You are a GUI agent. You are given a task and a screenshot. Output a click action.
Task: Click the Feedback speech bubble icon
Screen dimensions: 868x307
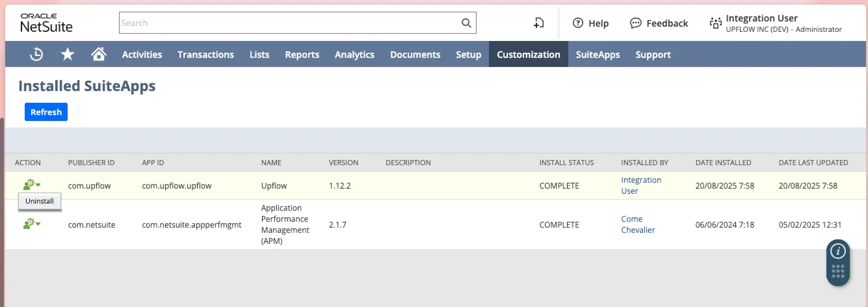point(636,23)
